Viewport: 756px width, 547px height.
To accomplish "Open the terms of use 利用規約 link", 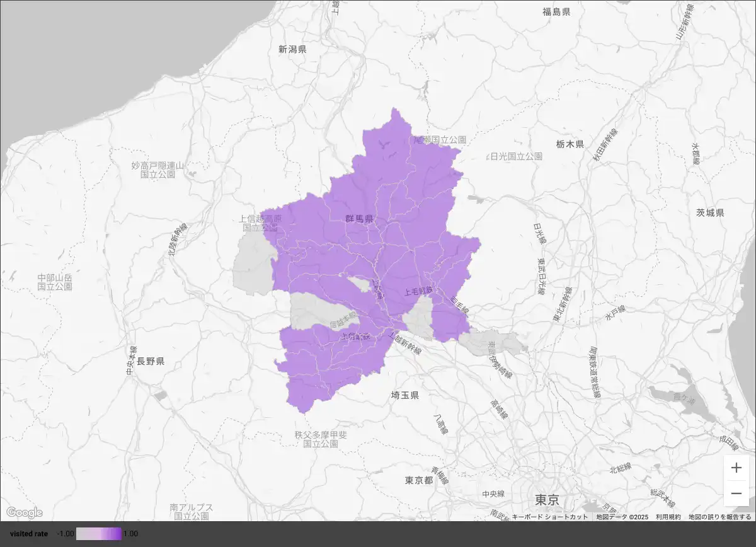I will pos(668,517).
